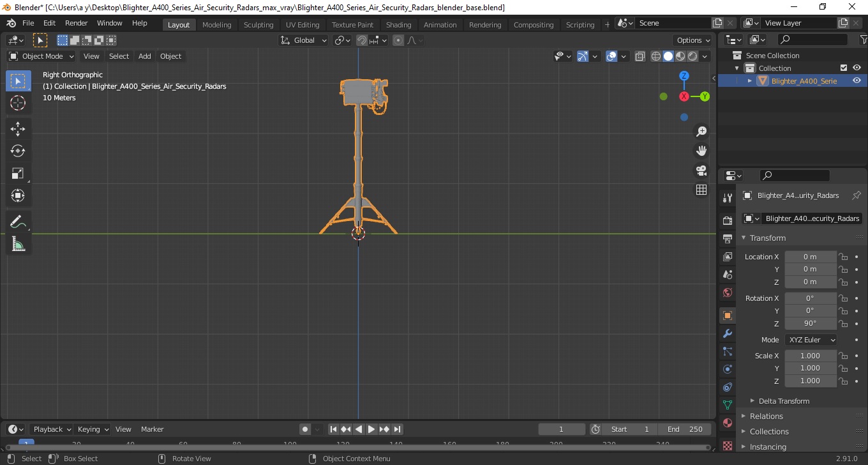The height and width of the screenshot is (465, 868).
Task: Expand Blighter_A400 object in outliner
Action: tap(750, 81)
